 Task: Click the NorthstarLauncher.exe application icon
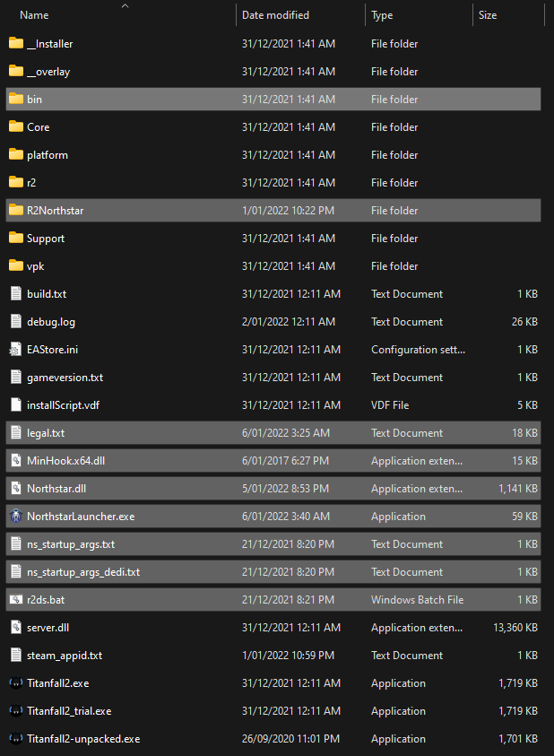15,517
